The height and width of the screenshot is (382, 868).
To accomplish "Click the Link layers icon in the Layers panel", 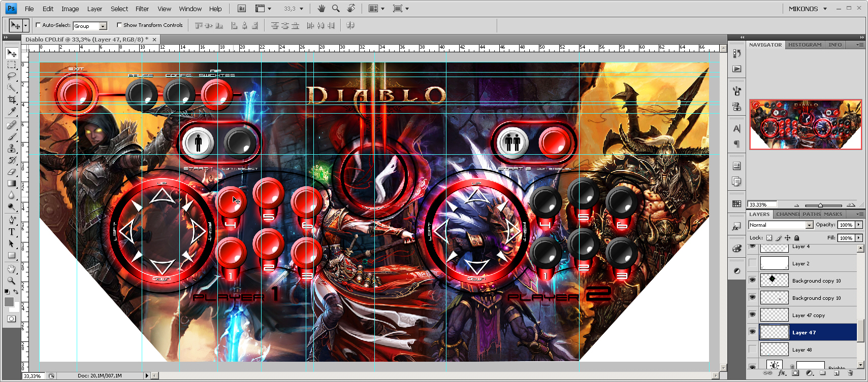I will point(767,373).
